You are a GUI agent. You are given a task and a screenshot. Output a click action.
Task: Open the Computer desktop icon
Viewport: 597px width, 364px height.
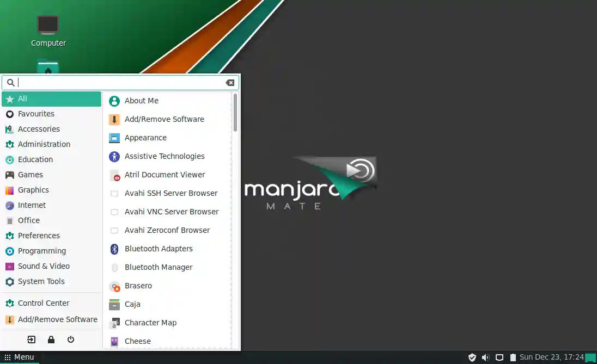point(48,31)
